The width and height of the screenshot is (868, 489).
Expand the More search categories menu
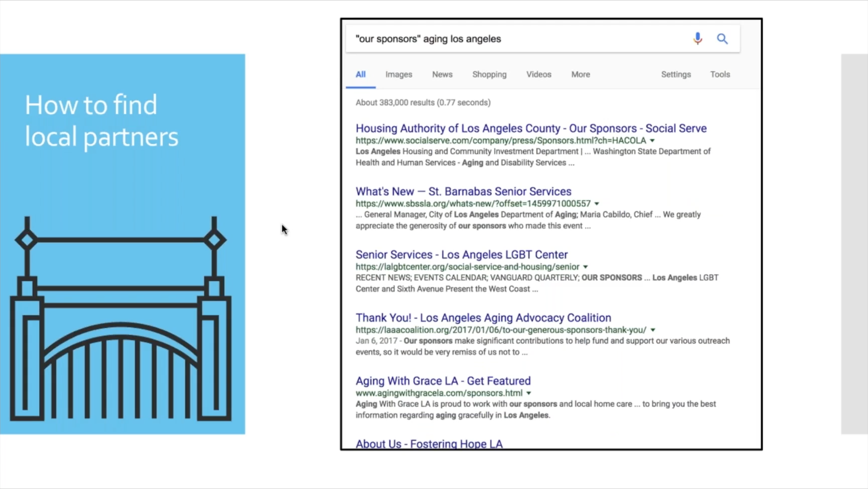pos(581,74)
